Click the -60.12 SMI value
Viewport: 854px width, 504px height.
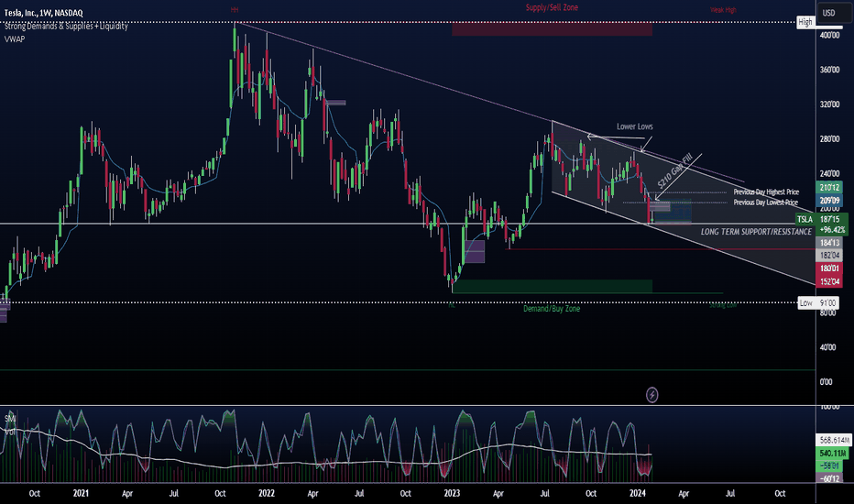pyautogui.click(x=829, y=479)
